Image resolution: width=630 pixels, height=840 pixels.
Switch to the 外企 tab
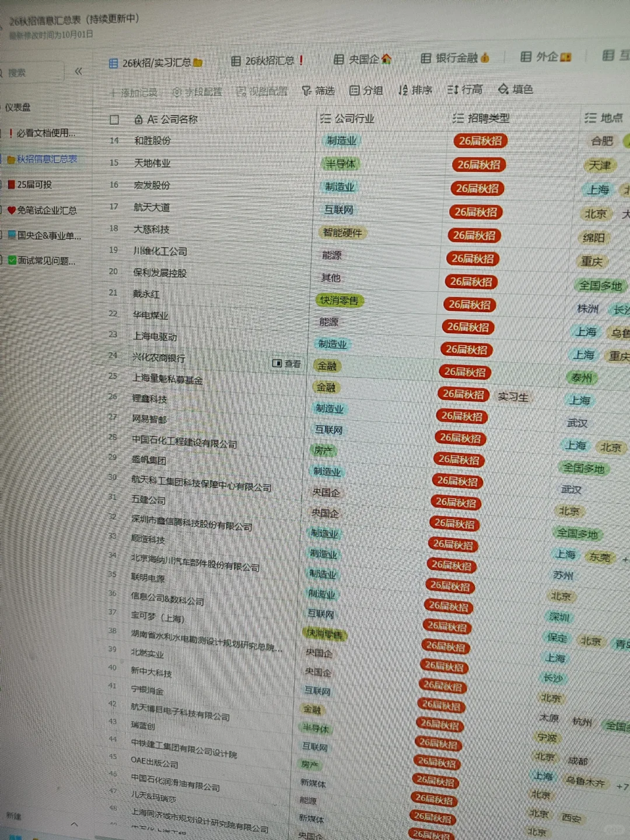545,57
